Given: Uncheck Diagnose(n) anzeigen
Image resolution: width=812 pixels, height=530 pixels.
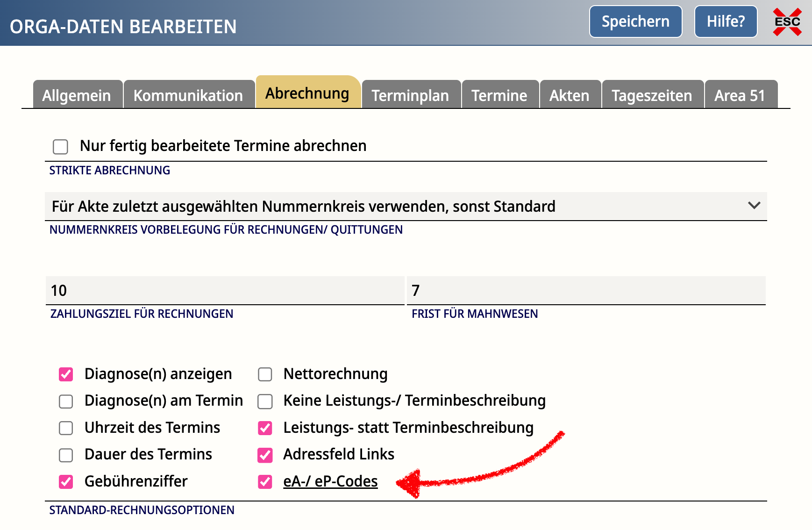Looking at the screenshot, I should (66, 374).
